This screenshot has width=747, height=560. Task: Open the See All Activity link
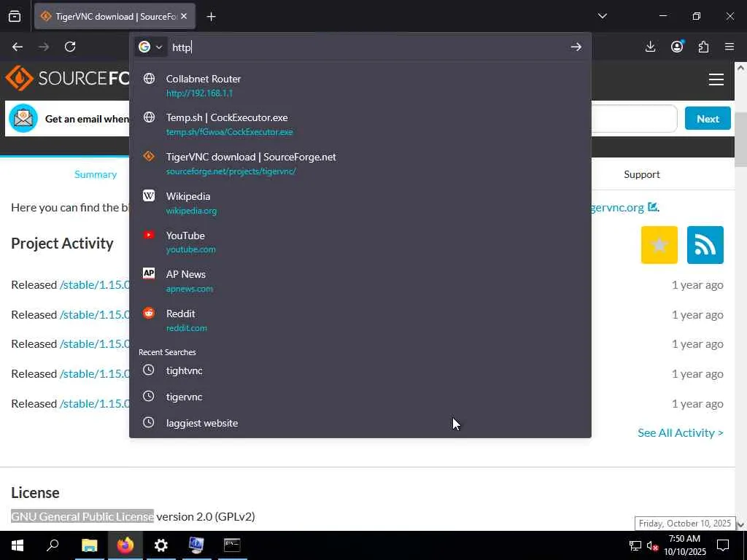point(681,432)
